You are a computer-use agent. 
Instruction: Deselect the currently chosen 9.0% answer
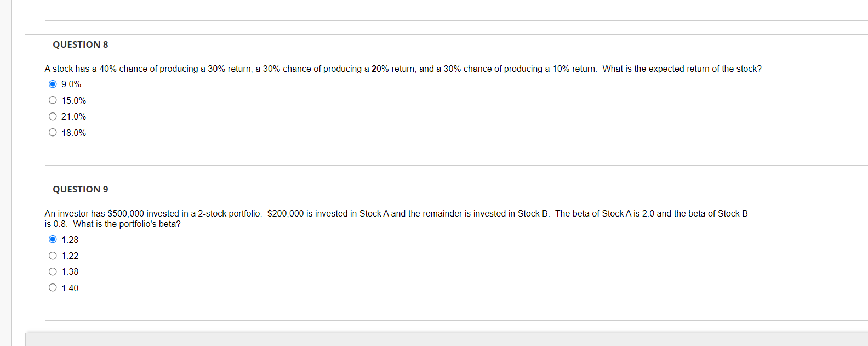point(53,83)
